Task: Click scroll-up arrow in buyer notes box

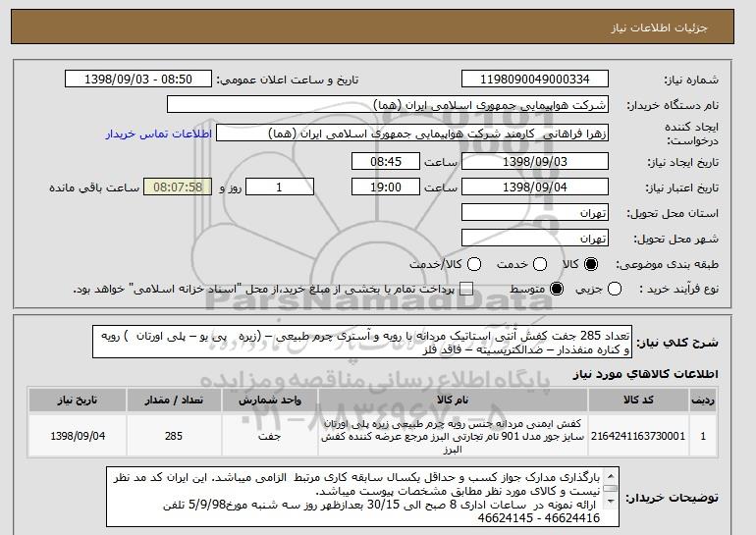Action: [x=611, y=477]
